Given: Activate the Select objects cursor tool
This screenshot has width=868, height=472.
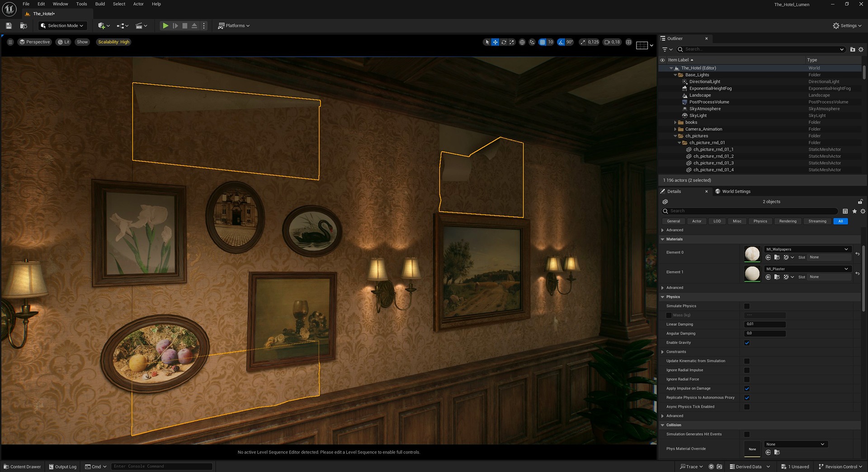Looking at the screenshot, I should pyautogui.click(x=487, y=42).
